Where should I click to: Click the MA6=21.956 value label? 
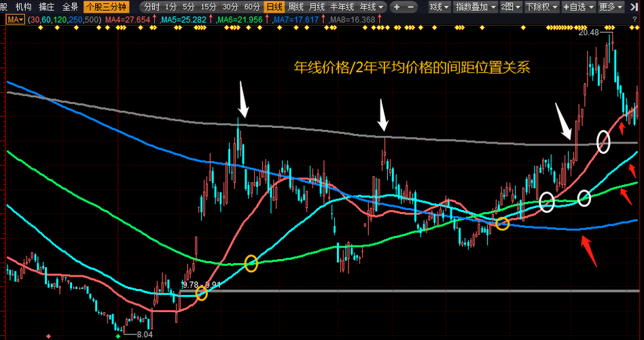coord(240,20)
